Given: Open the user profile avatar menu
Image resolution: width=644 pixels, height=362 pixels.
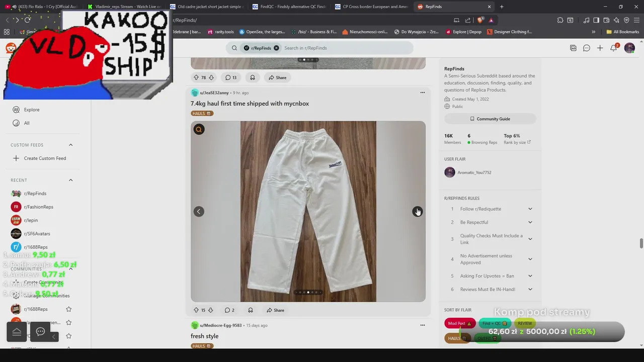Looking at the screenshot, I should 629,48.
